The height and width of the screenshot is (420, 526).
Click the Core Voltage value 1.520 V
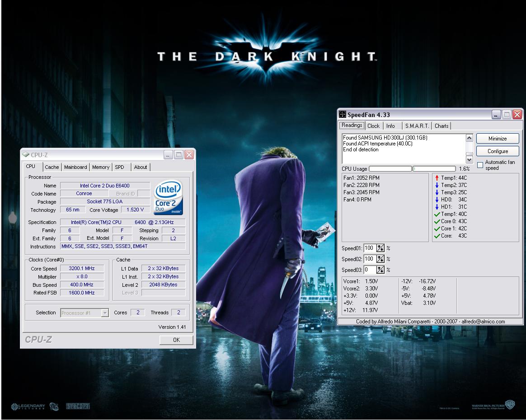(135, 210)
